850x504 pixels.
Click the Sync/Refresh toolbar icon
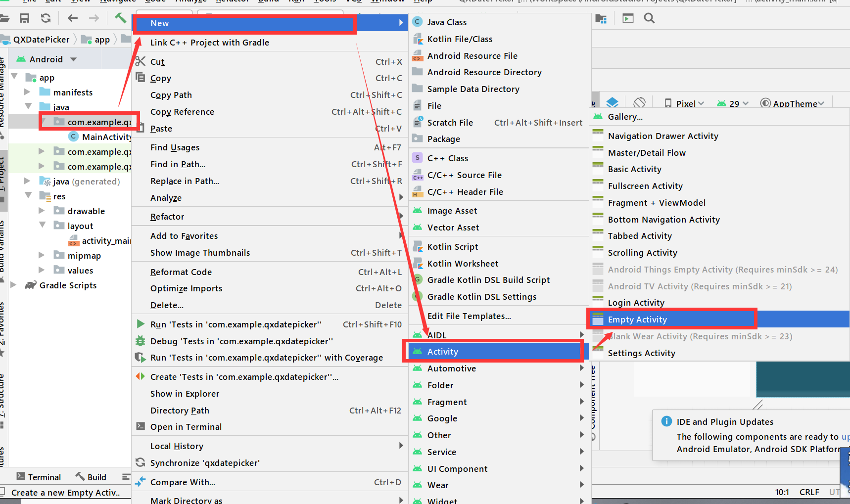coord(46,18)
